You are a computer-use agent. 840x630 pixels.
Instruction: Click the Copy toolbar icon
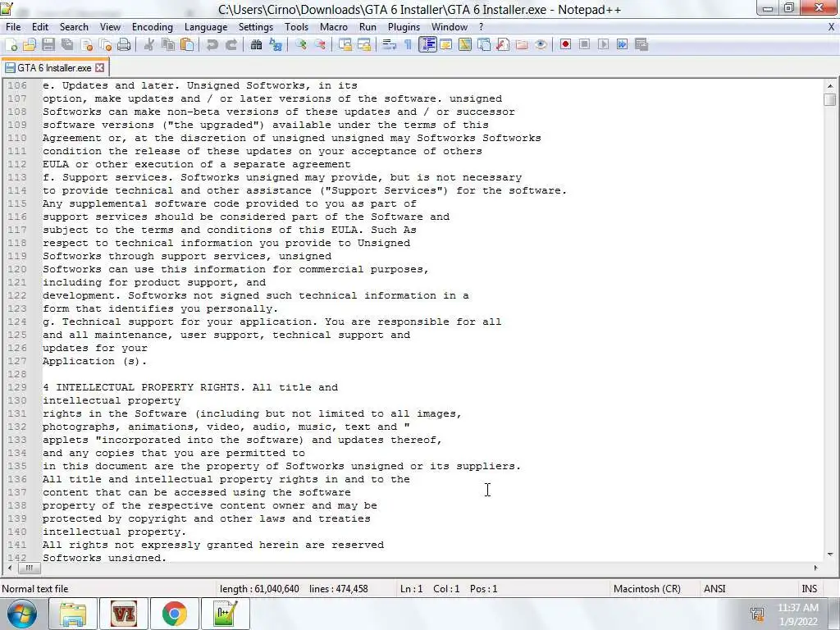pyautogui.click(x=168, y=45)
